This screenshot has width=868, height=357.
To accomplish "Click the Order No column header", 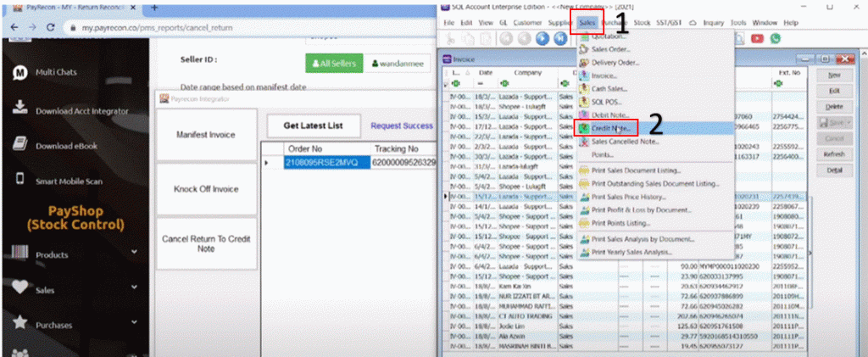I will pyautogui.click(x=326, y=149).
